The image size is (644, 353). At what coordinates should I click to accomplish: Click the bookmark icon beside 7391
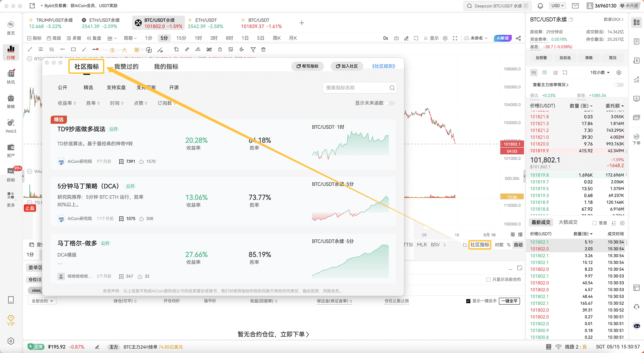[121, 162]
